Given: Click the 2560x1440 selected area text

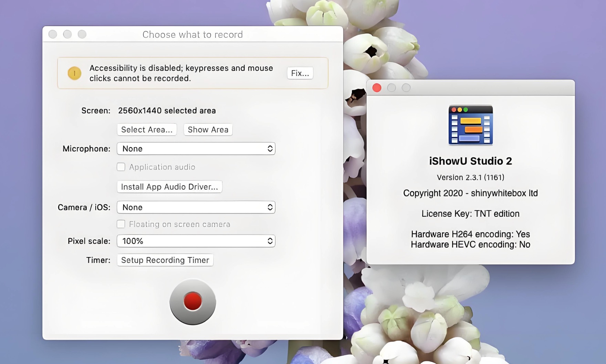Looking at the screenshot, I should point(167,110).
